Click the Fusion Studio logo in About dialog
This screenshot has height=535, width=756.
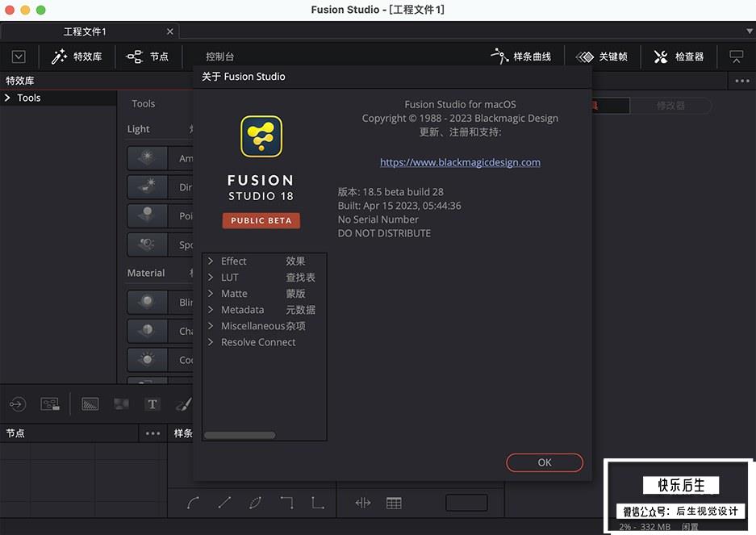coord(261,136)
